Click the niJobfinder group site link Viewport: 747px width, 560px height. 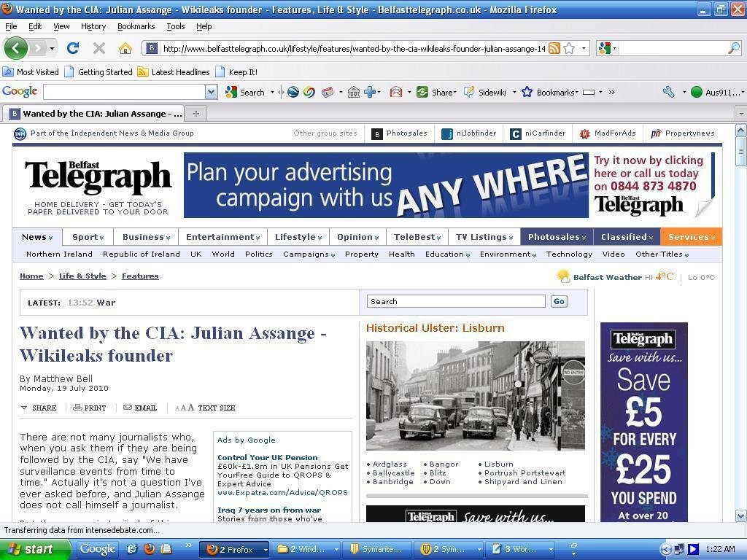(469, 133)
